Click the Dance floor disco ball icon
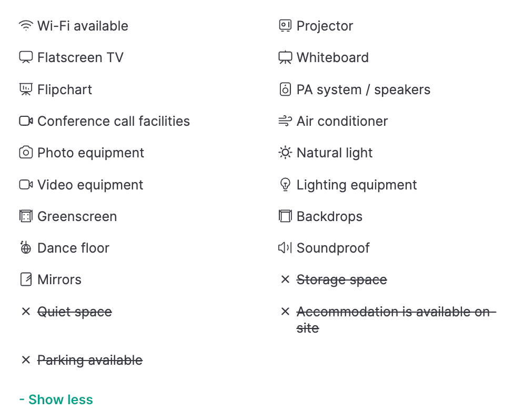Screen dimensions: 524x420 click(26, 248)
